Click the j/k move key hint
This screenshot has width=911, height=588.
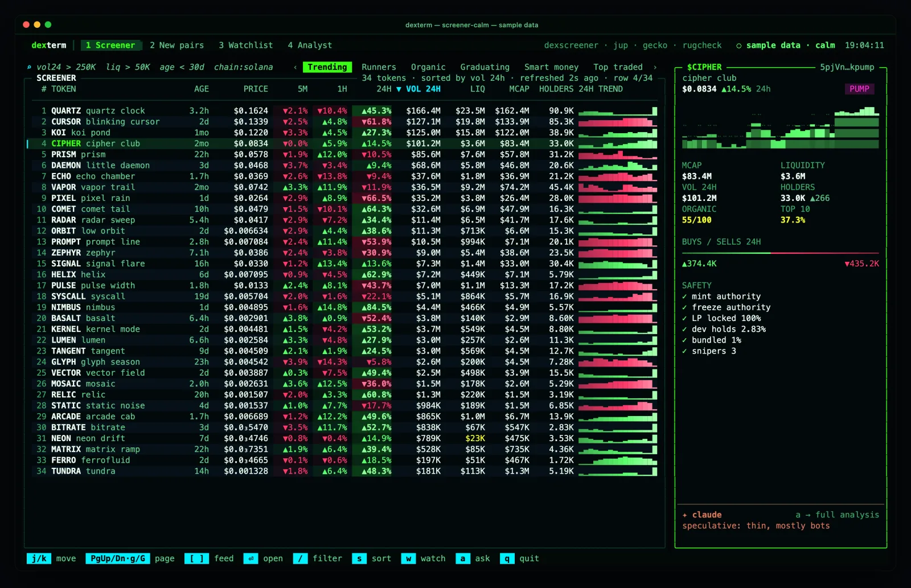(x=51, y=558)
